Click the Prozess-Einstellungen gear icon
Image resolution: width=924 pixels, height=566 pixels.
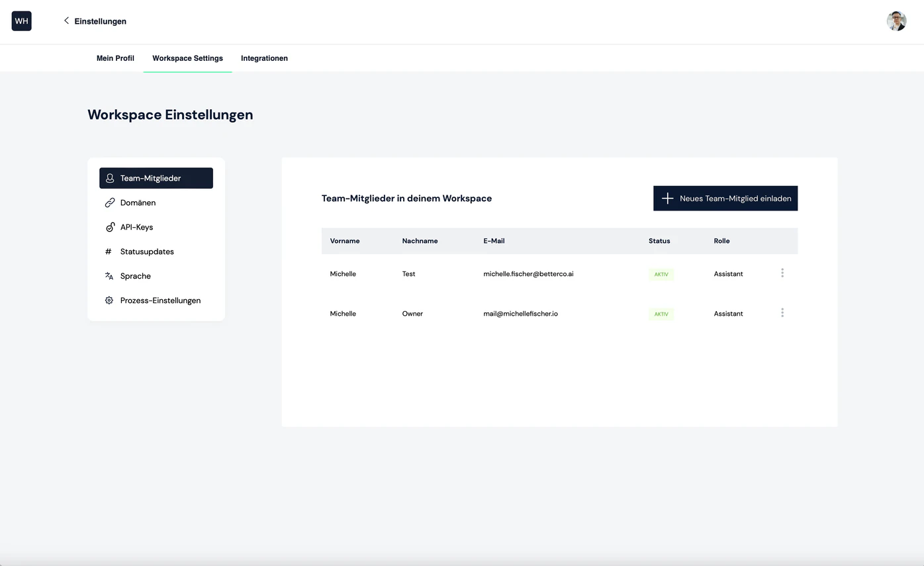109,301
